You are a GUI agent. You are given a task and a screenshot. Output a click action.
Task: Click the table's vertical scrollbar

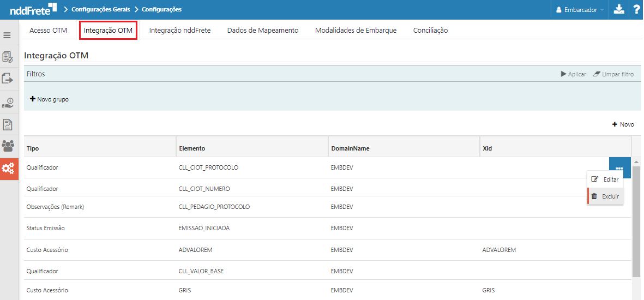tap(636, 222)
